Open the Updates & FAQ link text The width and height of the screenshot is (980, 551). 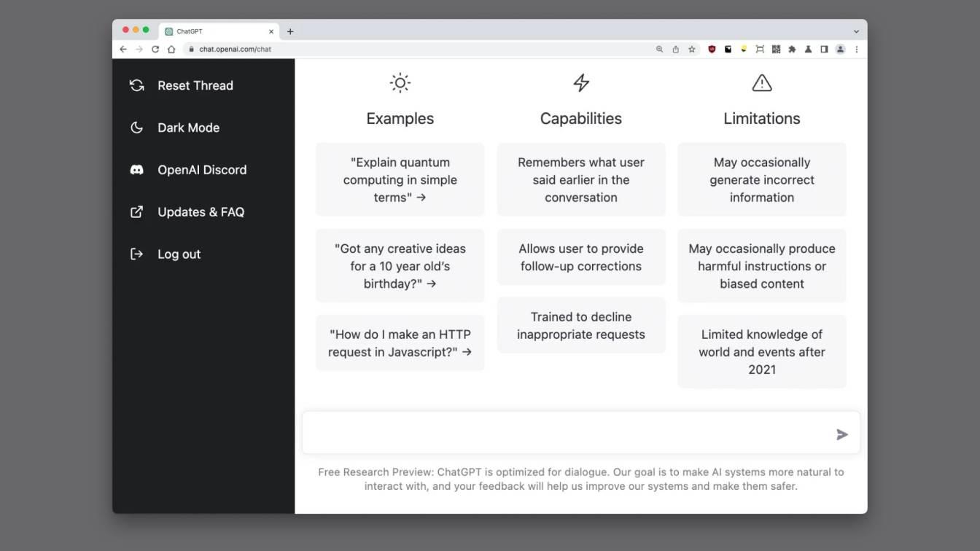pos(201,212)
